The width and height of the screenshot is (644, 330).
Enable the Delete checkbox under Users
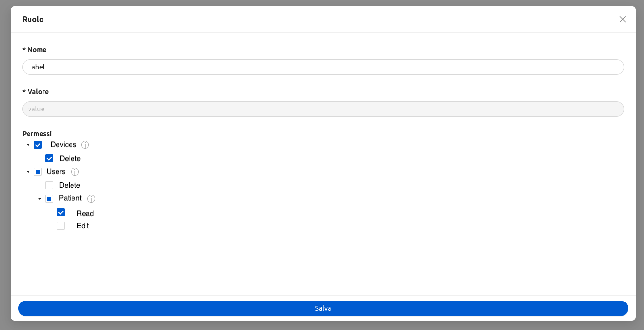coord(49,185)
